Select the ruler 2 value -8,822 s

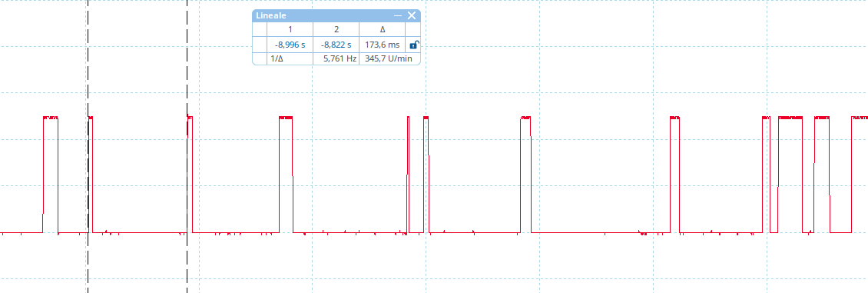click(336, 45)
